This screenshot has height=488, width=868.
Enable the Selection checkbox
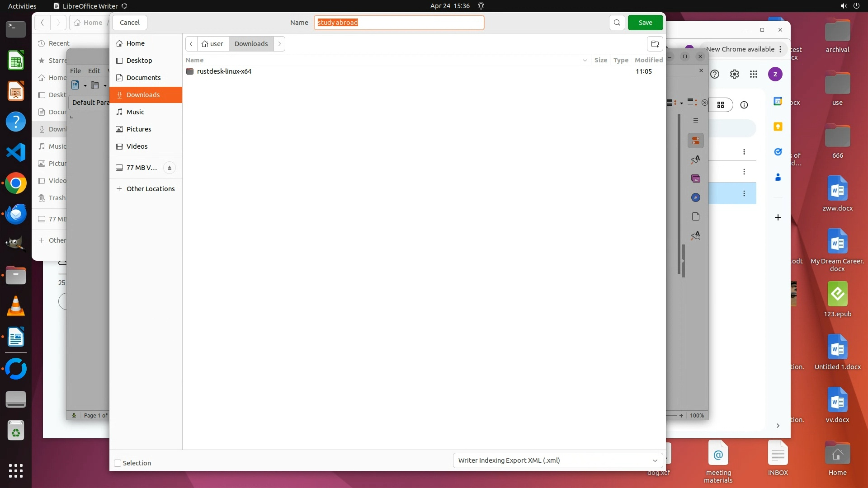[x=118, y=463]
